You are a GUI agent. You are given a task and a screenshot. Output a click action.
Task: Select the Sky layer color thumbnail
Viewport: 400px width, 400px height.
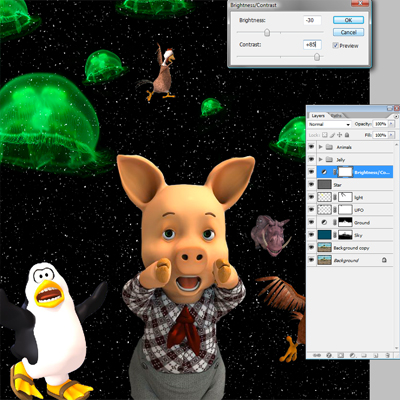tap(324, 235)
